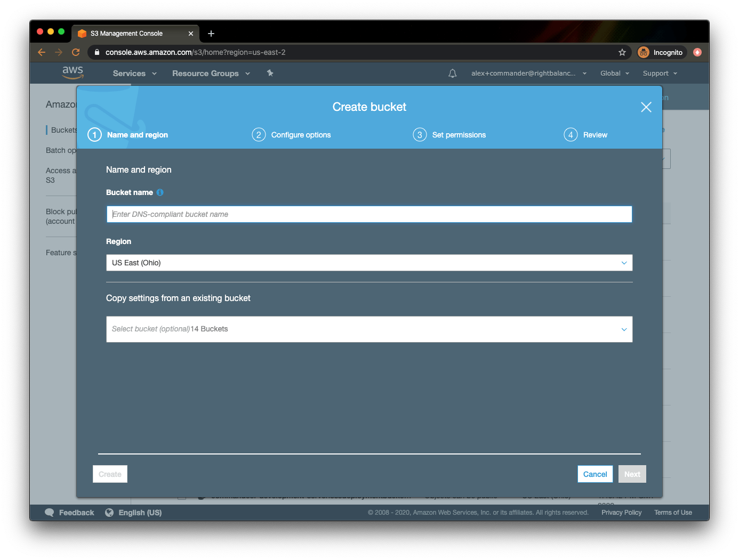This screenshot has height=560, width=739.
Task: Open the Terms of Use link
Action: (x=672, y=512)
